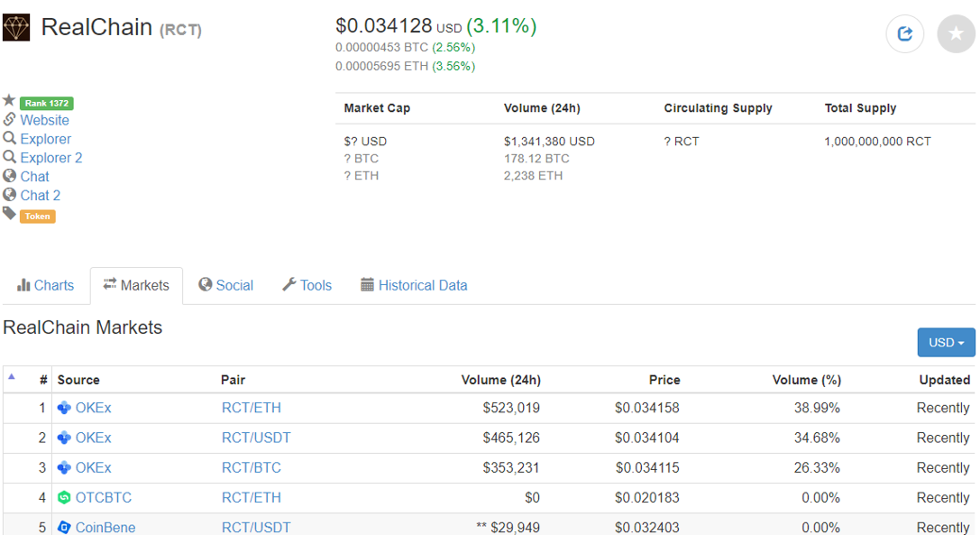Click the tag icon beside Token
This screenshot has width=980, height=535.
tap(9, 214)
